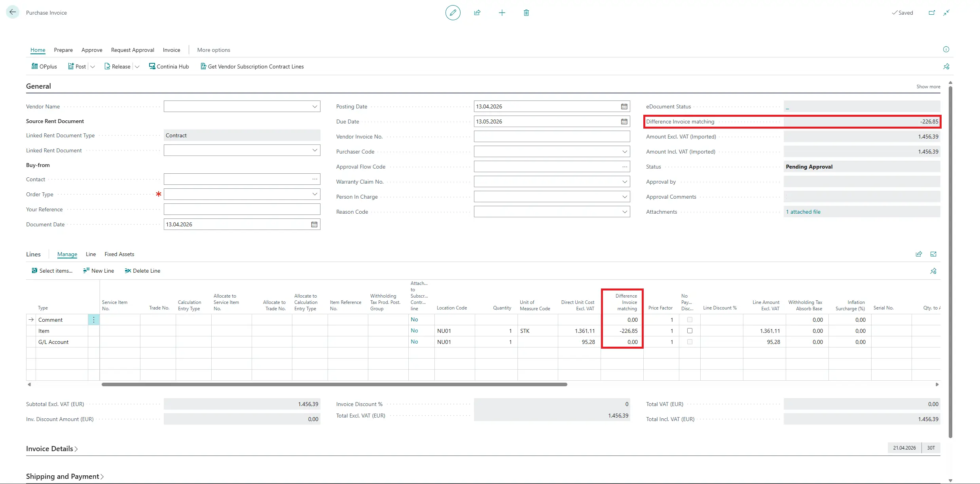This screenshot has height=484, width=980.
Task: Expand Lines section to full view
Action: [x=933, y=254]
